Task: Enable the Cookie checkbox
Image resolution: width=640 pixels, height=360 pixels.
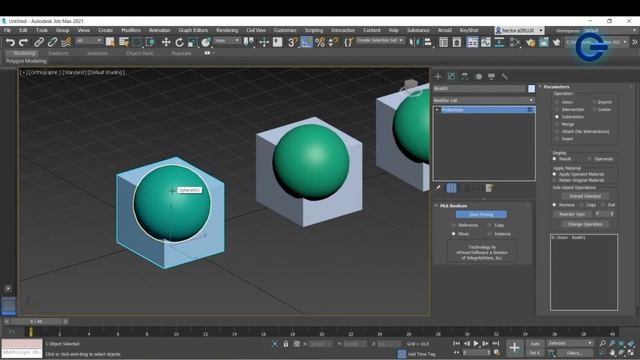Action: [x=595, y=109]
